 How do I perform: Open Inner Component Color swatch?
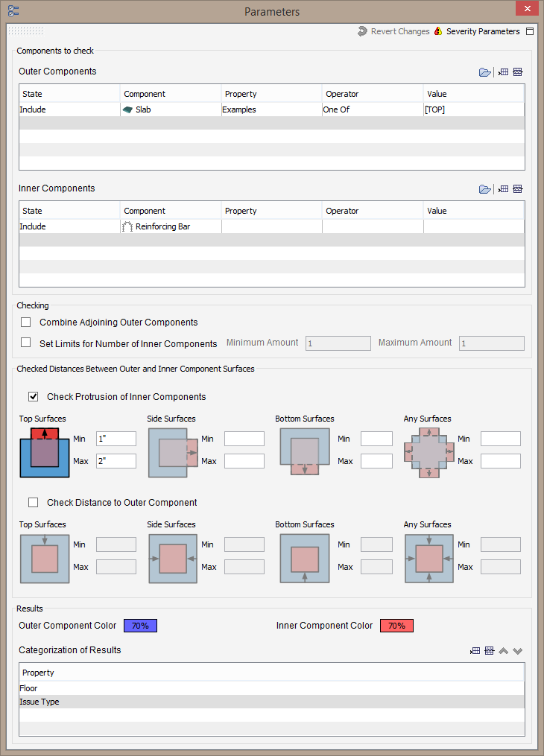coord(396,626)
